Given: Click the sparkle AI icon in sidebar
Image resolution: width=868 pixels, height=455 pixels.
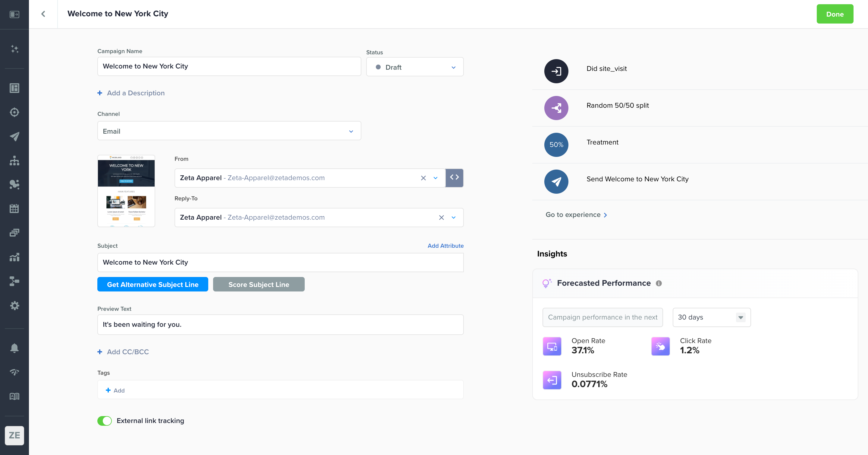Looking at the screenshot, I should point(14,49).
